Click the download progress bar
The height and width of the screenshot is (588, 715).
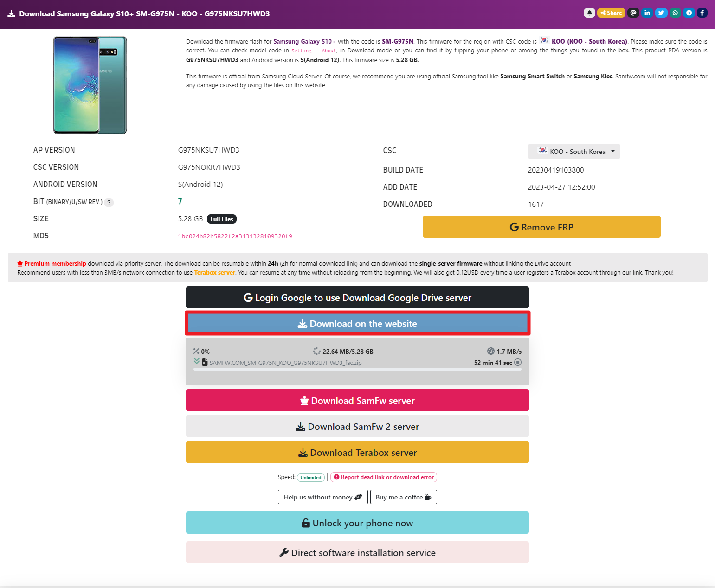coord(357,369)
